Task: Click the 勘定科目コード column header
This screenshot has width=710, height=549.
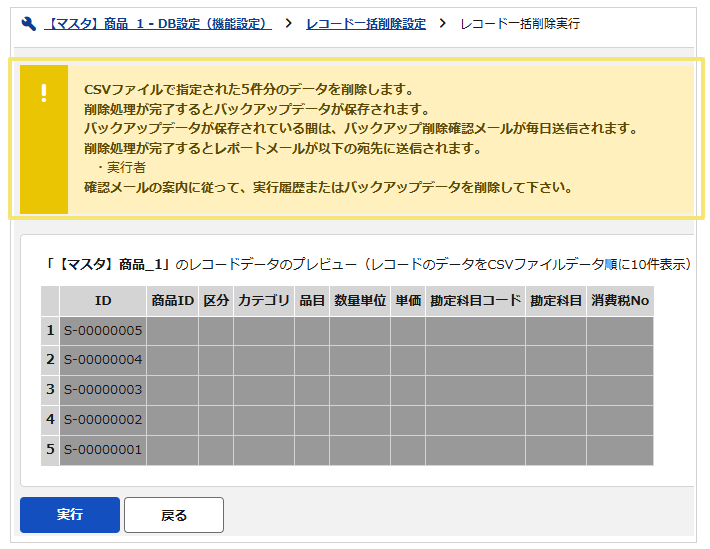Action: (x=475, y=301)
